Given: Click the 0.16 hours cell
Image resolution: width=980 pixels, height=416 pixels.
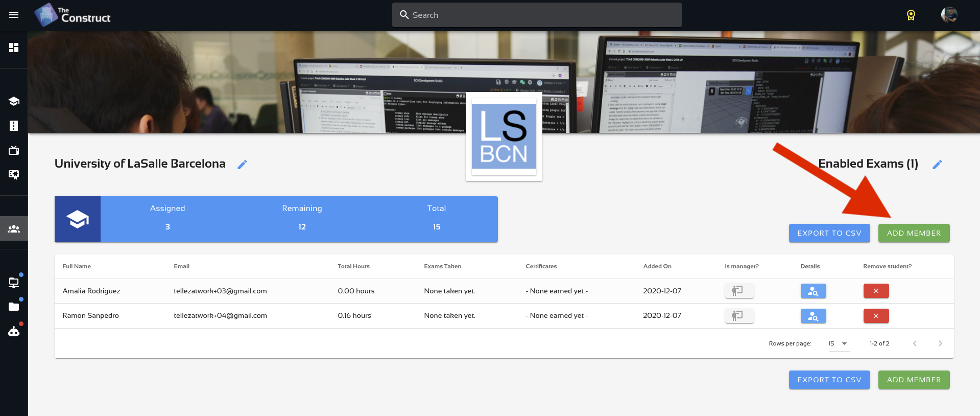Looking at the screenshot, I should tap(354, 316).
